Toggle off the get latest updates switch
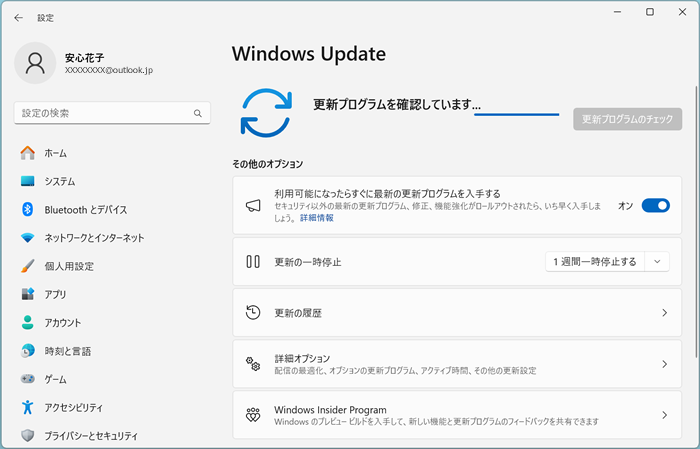This screenshot has height=449, width=700. point(655,205)
